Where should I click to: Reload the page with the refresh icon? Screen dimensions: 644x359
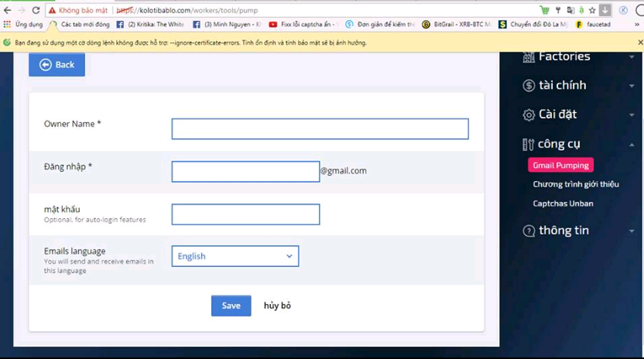pyautogui.click(x=36, y=10)
